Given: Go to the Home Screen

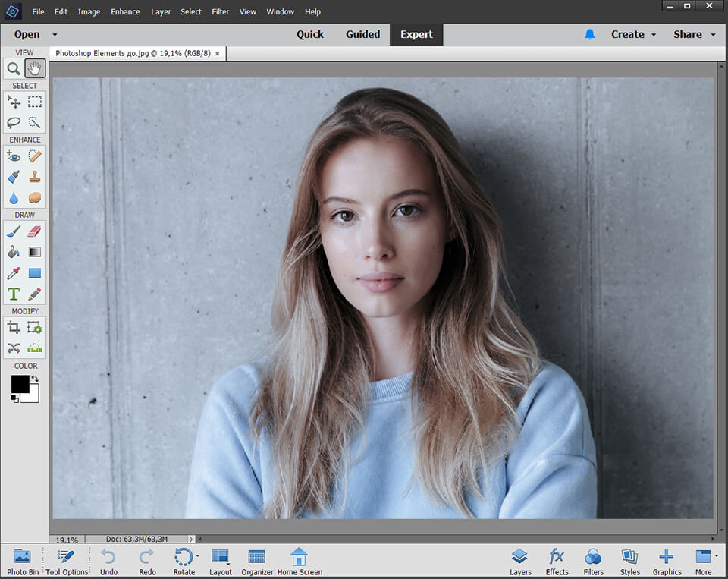Looking at the screenshot, I should [x=300, y=562].
